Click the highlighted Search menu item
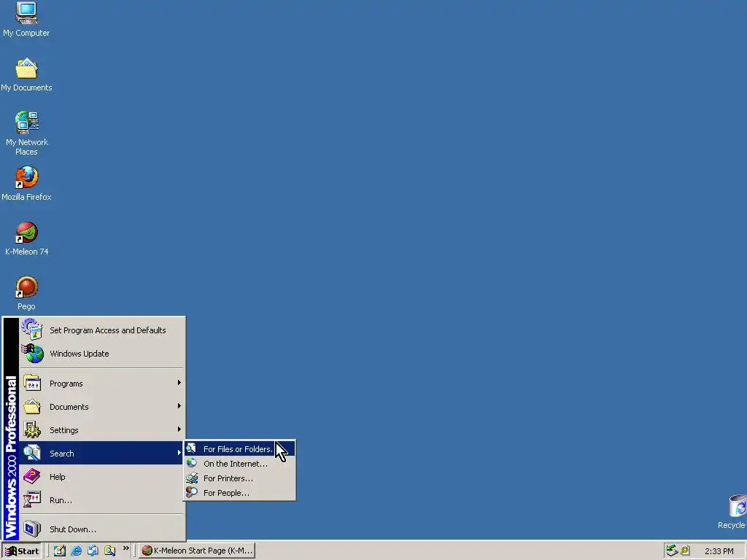747x560 pixels. (102, 454)
